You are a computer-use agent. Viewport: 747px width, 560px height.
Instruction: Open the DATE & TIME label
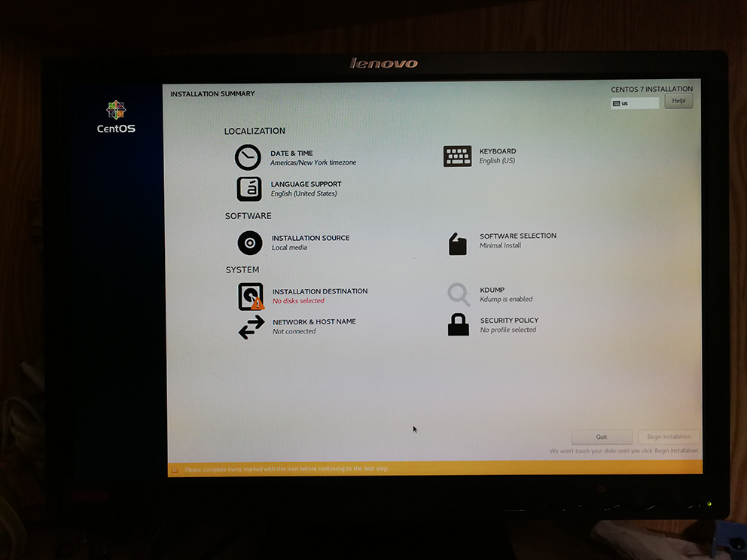291,154
